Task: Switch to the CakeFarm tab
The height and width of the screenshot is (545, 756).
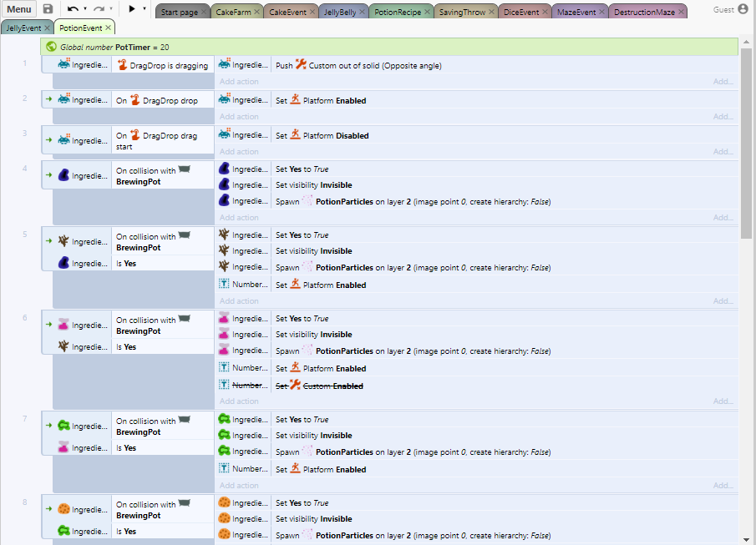Action: click(232, 13)
